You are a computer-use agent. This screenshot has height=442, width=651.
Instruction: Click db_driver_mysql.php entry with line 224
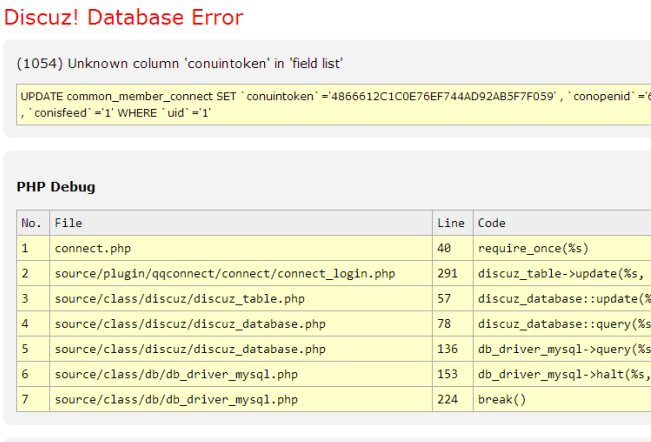[176, 400]
